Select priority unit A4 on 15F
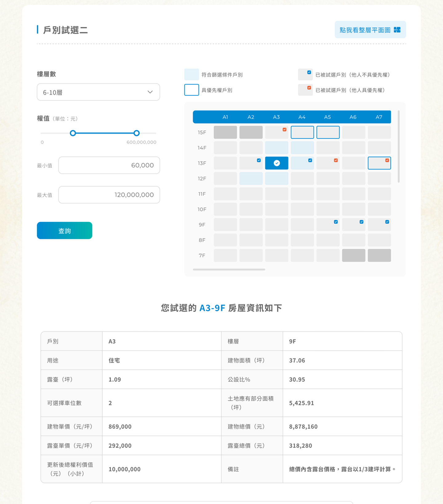Image resolution: width=443 pixels, height=504 pixels. [302, 132]
